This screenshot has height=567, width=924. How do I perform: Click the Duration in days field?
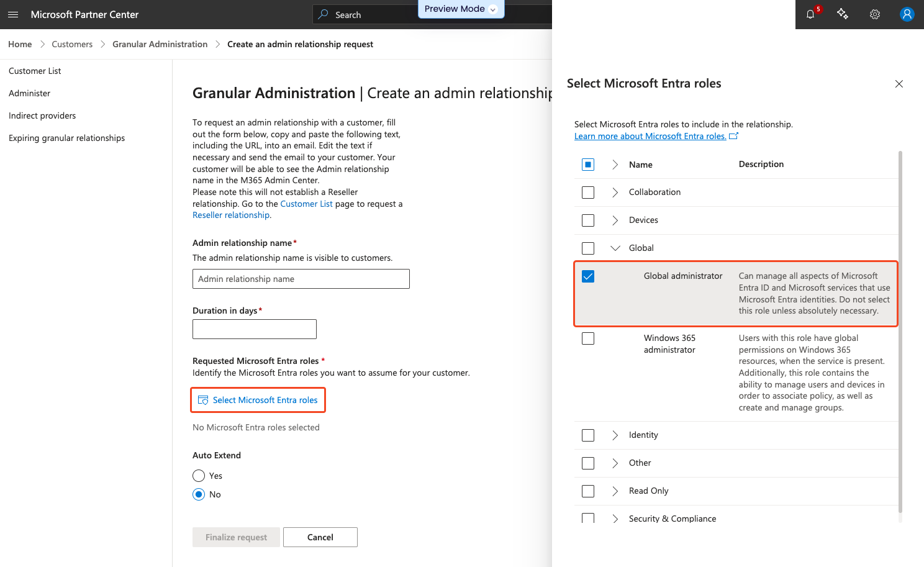pos(255,329)
